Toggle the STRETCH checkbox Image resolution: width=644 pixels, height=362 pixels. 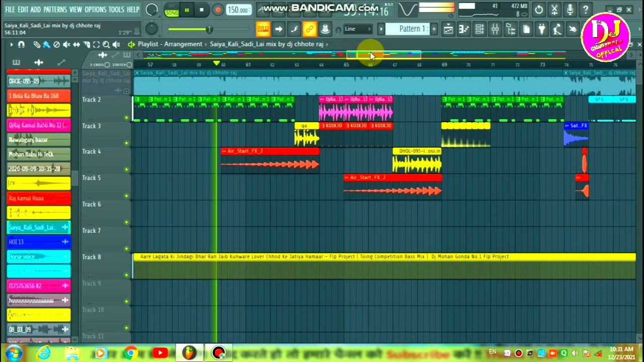129,65
